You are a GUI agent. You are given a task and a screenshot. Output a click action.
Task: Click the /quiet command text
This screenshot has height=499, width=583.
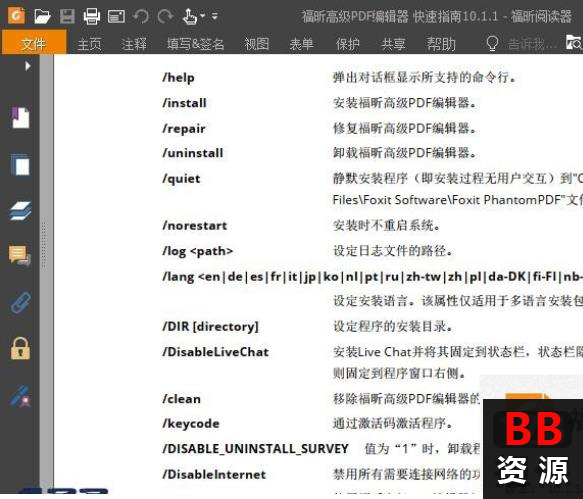click(181, 179)
